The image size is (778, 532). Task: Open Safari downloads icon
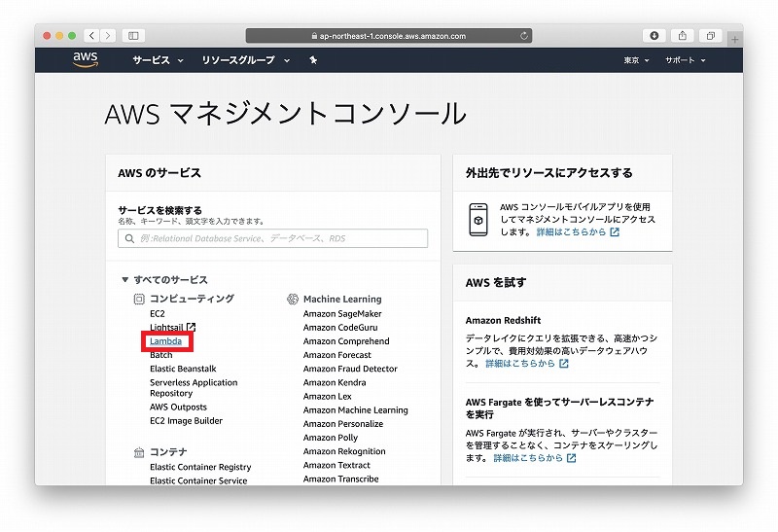coord(654,36)
